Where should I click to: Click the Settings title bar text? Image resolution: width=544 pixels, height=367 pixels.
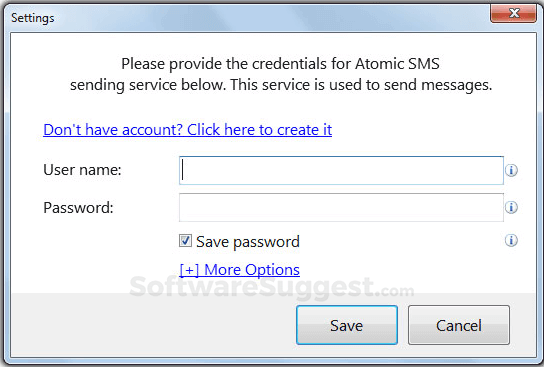[x=33, y=18]
